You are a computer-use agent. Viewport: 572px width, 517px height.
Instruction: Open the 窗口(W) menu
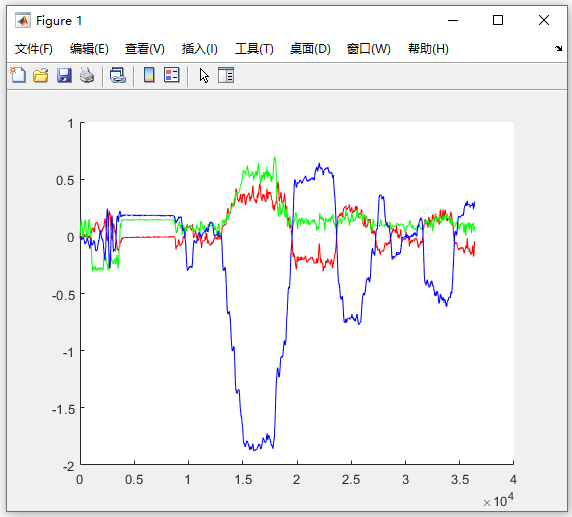click(x=368, y=49)
